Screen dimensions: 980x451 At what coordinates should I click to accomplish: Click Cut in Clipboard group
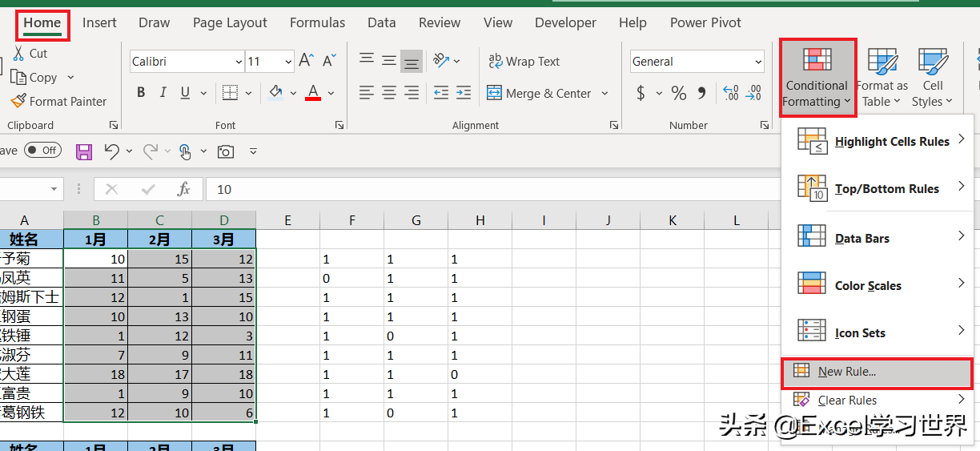pyautogui.click(x=30, y=53)
